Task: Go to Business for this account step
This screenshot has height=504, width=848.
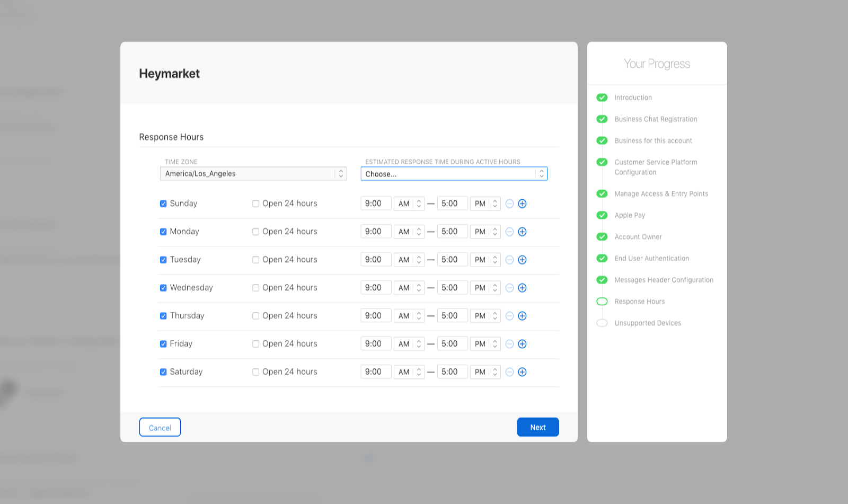Action: (653, 140)
